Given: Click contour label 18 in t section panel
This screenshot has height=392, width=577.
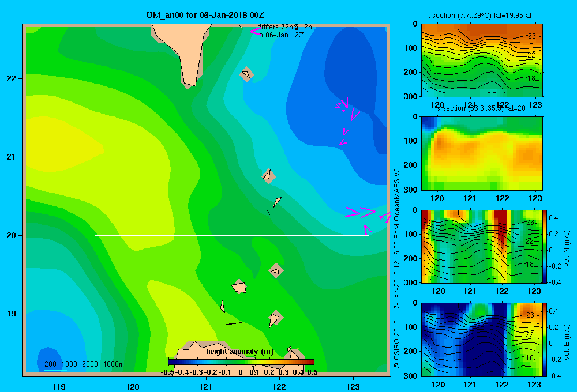Looking at the screenshot, I should click(531, 78).
